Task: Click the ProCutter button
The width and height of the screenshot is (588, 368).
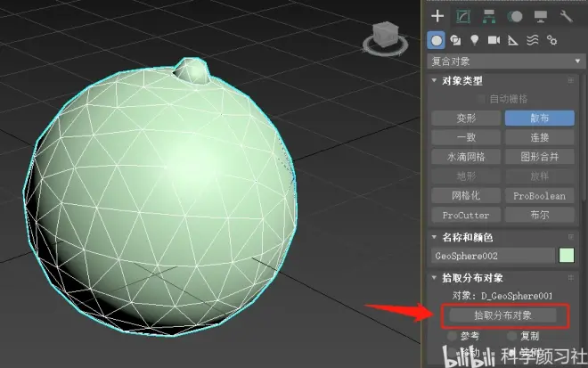Action: 466,216
